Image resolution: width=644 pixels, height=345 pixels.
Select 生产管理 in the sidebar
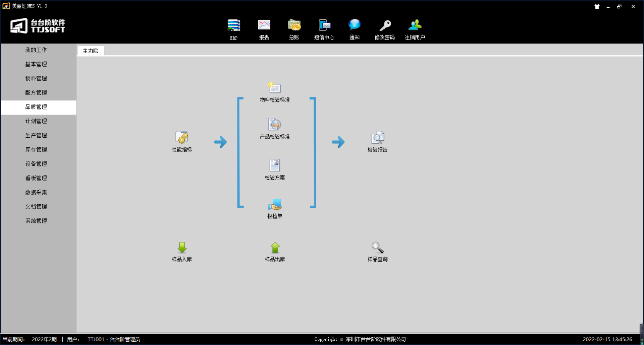tap(36, 135)
